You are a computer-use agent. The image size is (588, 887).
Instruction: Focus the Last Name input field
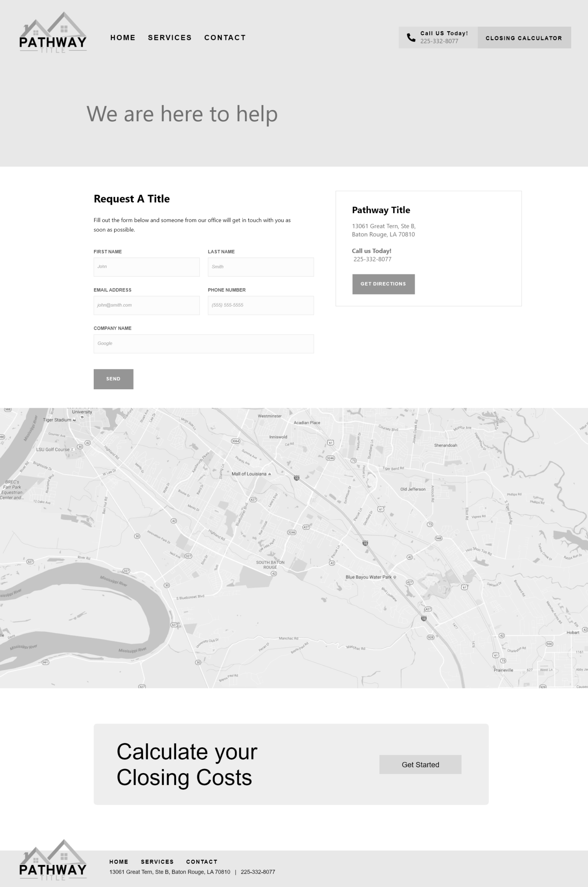(261, 267)
